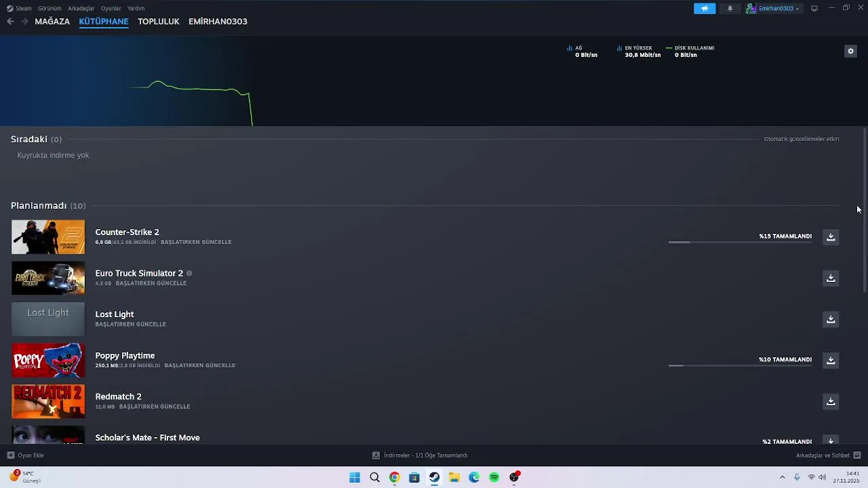The height and width of the screenshot is (488, 868).
Task: Open the notifications bell
Action: tap(730, 8)
